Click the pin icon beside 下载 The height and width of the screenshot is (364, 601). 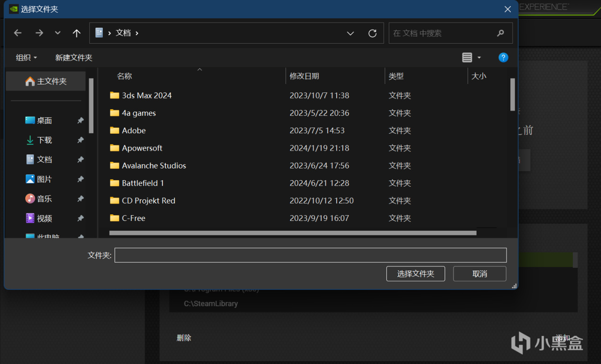[80, 140]
